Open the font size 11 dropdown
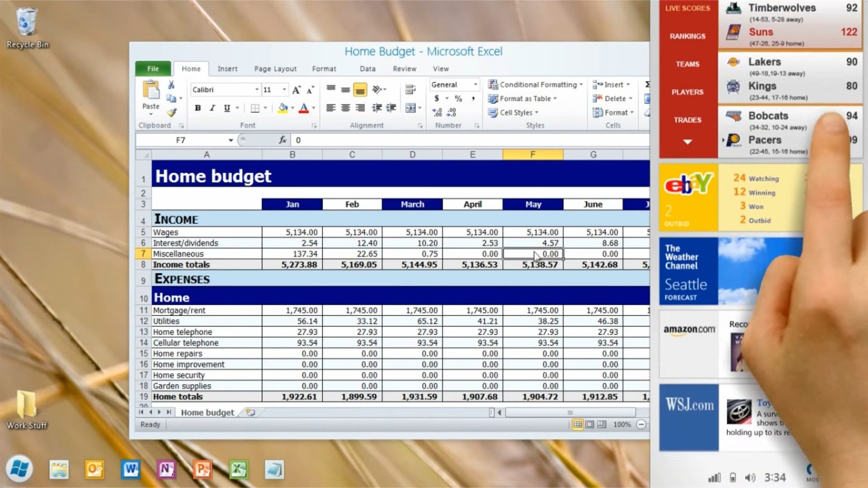Screen dimensions: 868x488 (x=284, y=89)
